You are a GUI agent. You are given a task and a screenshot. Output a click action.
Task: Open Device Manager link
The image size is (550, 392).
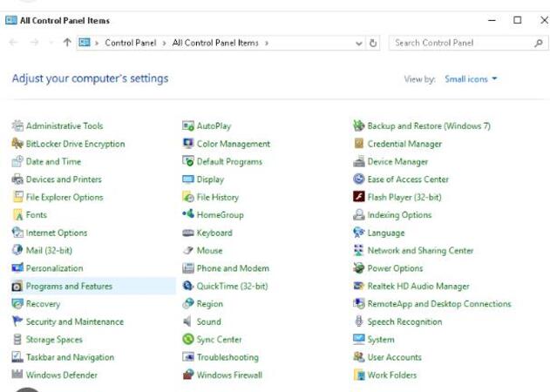click(x=397, y=162)
